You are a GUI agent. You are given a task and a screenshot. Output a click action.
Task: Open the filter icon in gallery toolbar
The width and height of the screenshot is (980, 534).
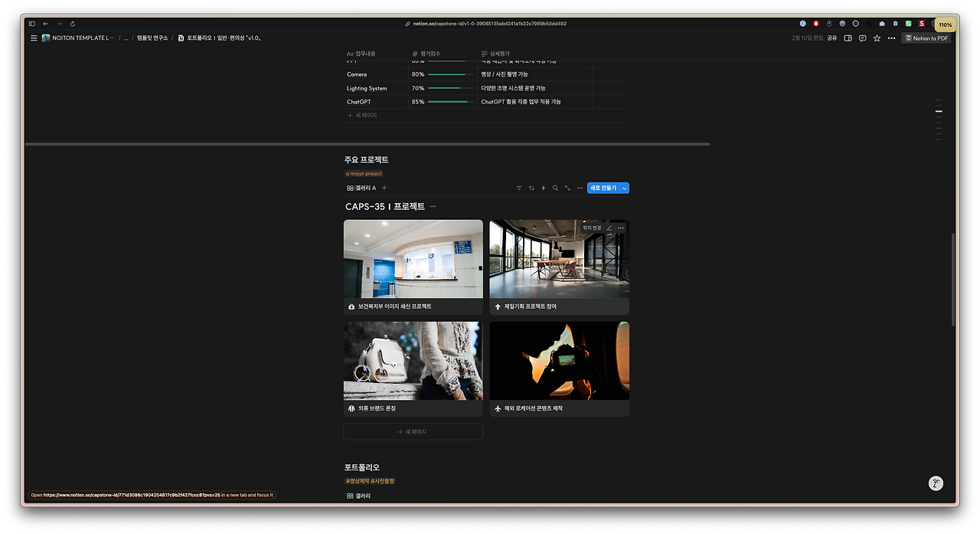[x=519, y=188]
